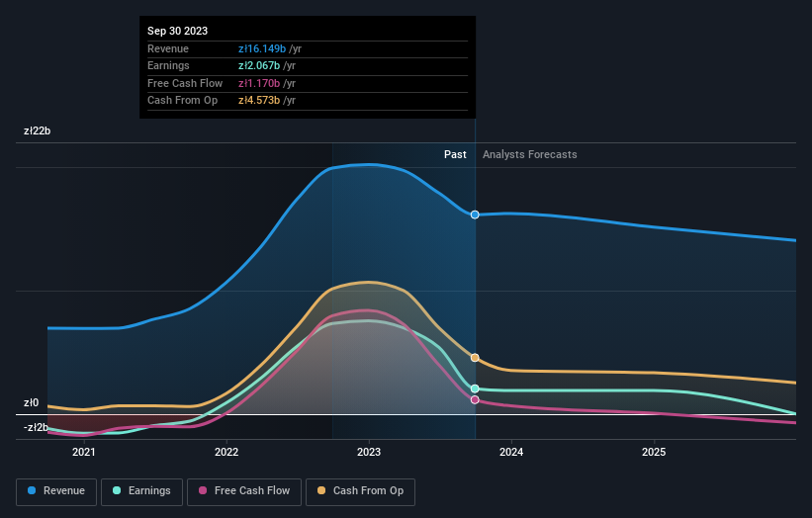Click the zł1.170b free cash flow value
The height and width of the screenshot is (518, 812).
[259, 83]
